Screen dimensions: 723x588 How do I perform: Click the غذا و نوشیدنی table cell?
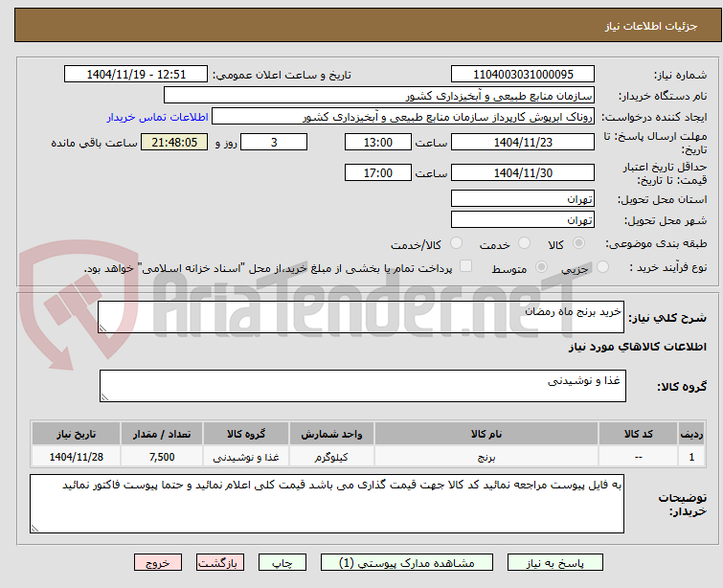[246, 457]
